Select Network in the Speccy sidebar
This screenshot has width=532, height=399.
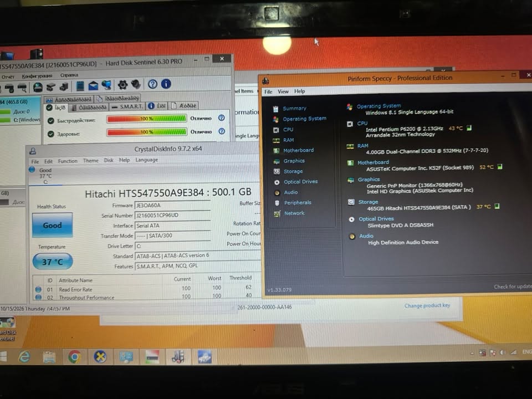pyautogui.click(x=294, y=213)
